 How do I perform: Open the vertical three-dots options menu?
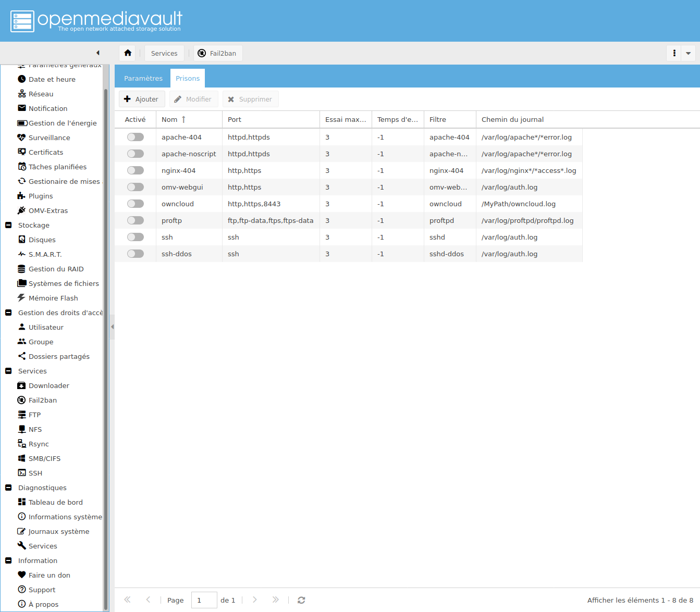tap(674, 53)
